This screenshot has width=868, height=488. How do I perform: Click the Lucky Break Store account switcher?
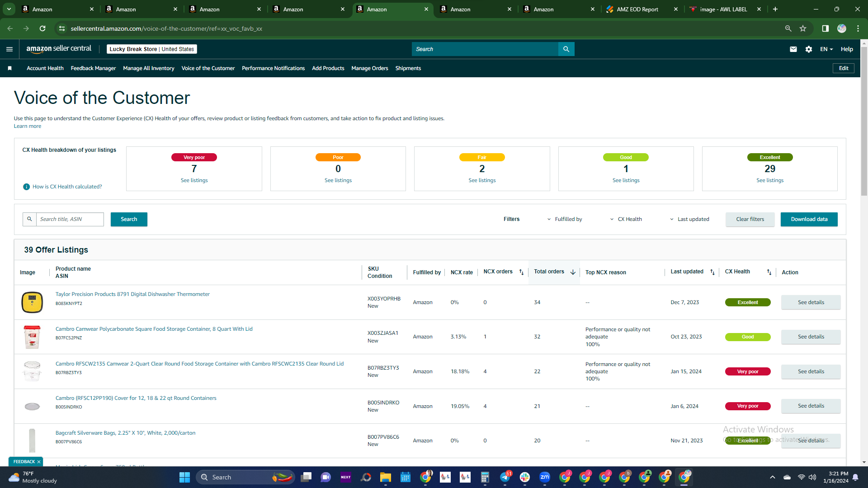click(152, 49)
